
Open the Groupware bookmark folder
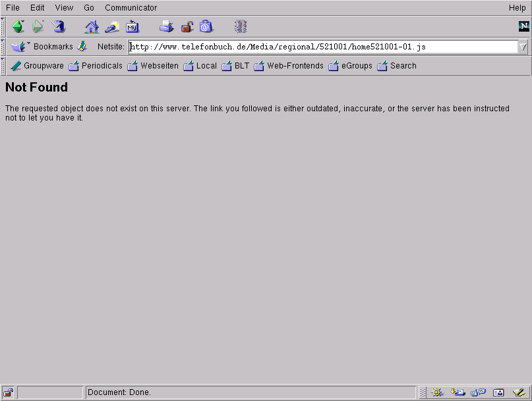pyautogui.click(x=37, y=66)
